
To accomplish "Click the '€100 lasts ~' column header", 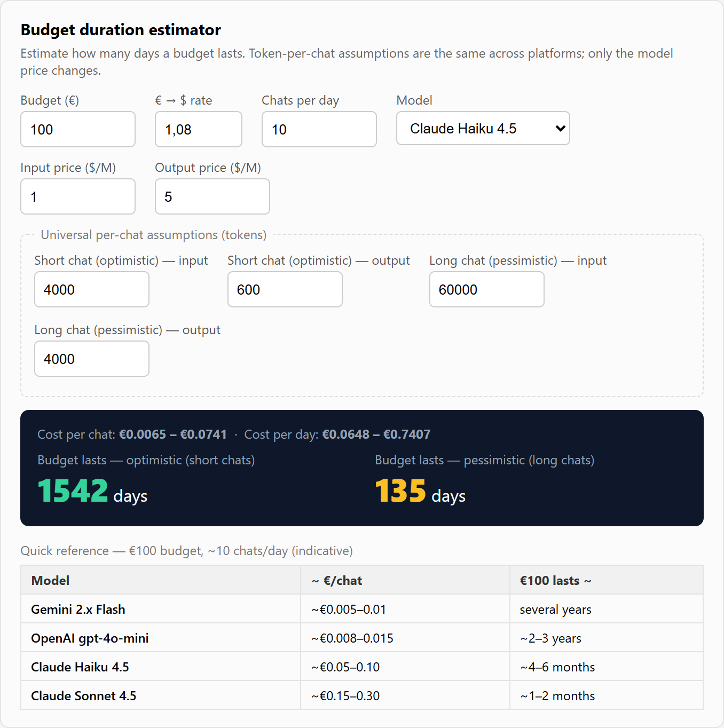I will click(607, 580).
